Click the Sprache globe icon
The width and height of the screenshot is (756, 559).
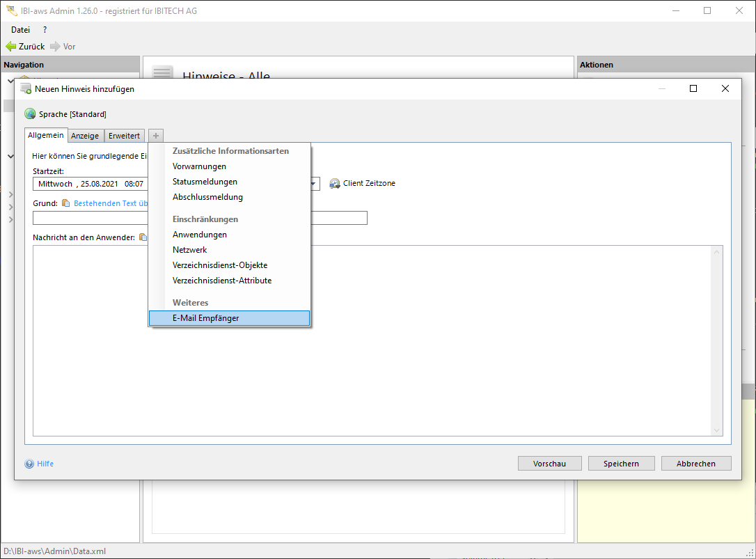(x=30, y=114)
